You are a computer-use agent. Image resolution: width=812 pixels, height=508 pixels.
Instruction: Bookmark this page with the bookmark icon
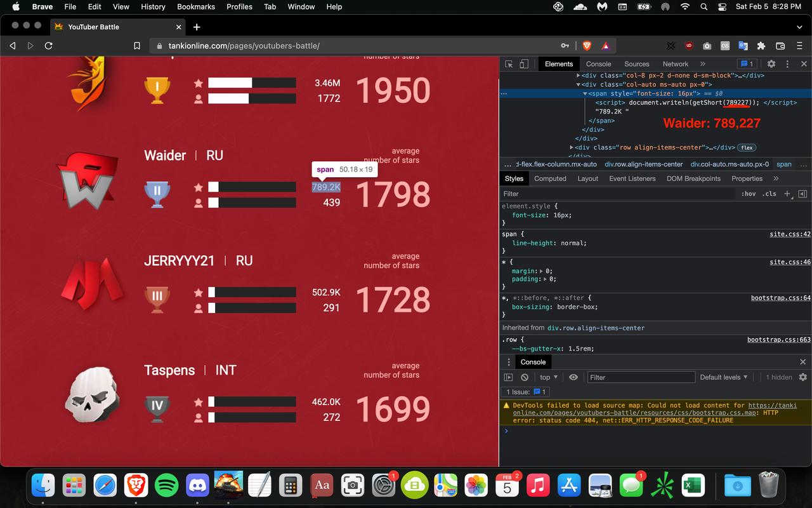tap(137, 46)
